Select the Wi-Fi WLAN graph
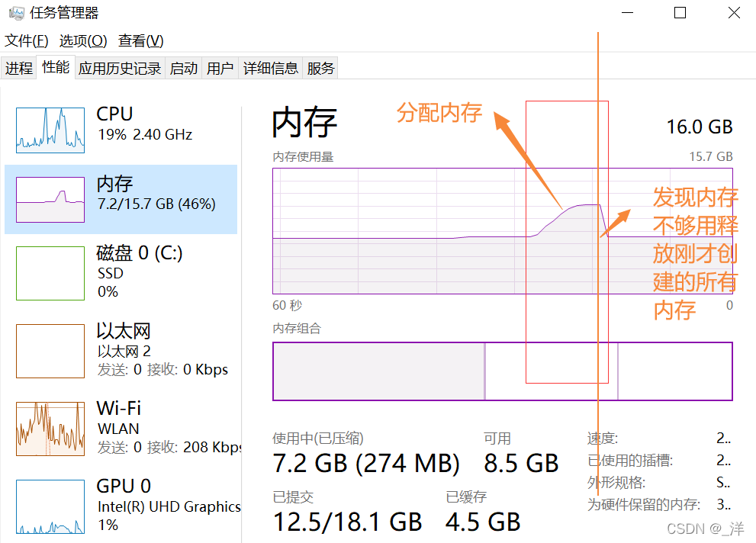 click(50, 428)
